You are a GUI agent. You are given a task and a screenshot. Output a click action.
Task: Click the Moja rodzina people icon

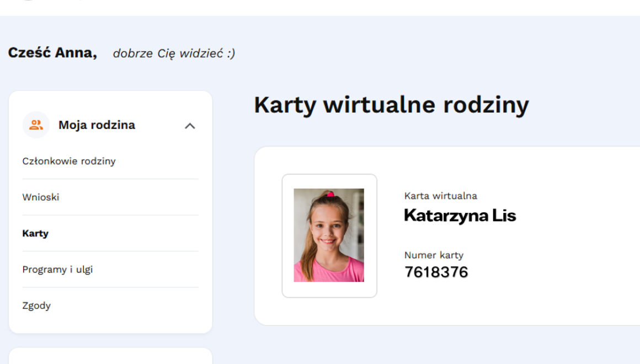pyautogui.click(x=36, y=125)
